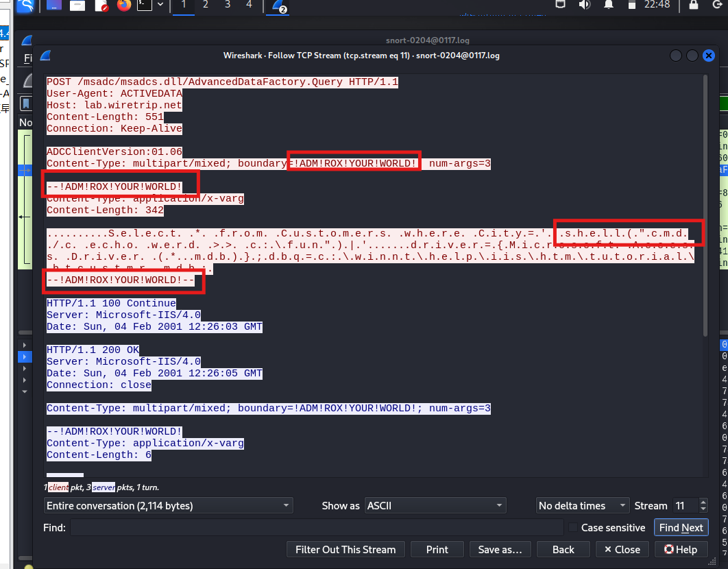The image size is (728, 569).
Task: Open the power/logout icon in the panel
Action: click(x=718, y=5)
